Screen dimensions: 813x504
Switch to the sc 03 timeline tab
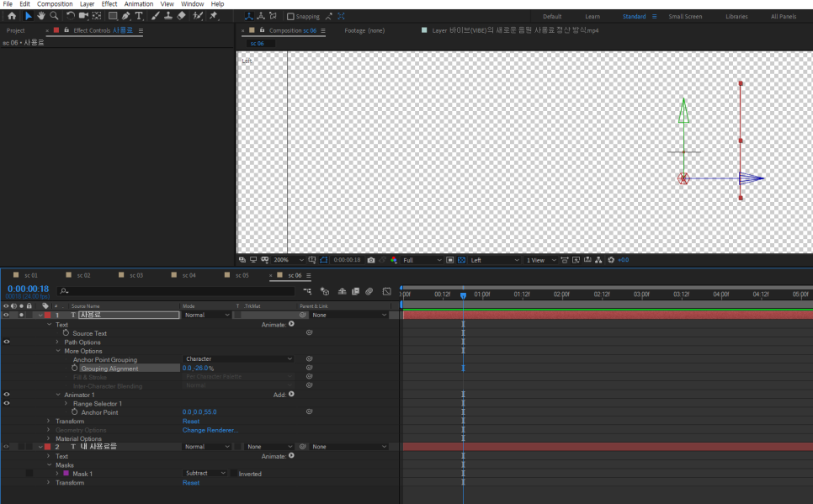click(x=135, y=275)
